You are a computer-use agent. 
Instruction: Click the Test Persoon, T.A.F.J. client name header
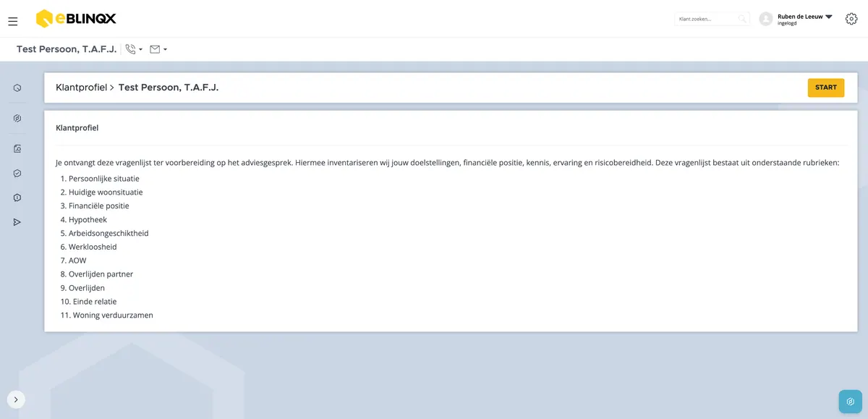click(67, 49)
